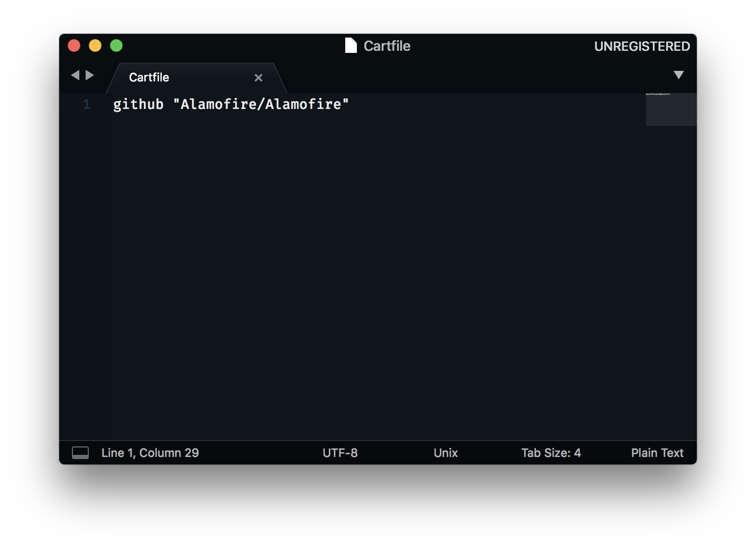
Task: Click the word github in the editor
Action: coord(139,104)
